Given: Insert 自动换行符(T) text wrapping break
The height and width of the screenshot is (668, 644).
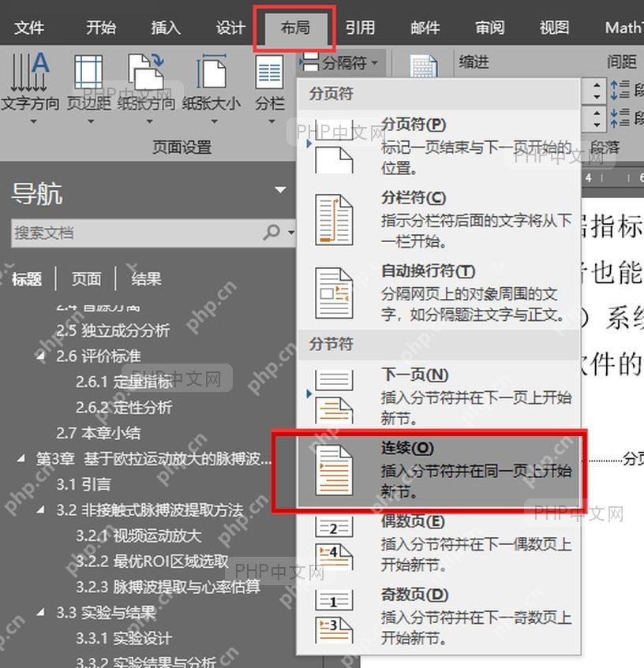Looking at the screenshot, I should (x=439, y=293).
